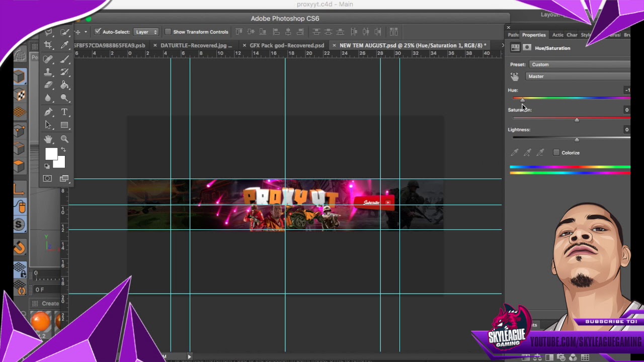This screenshot has width=644, height=362.
Task: Click the Create button in Cinema 4D window
Action: [50, 304]
